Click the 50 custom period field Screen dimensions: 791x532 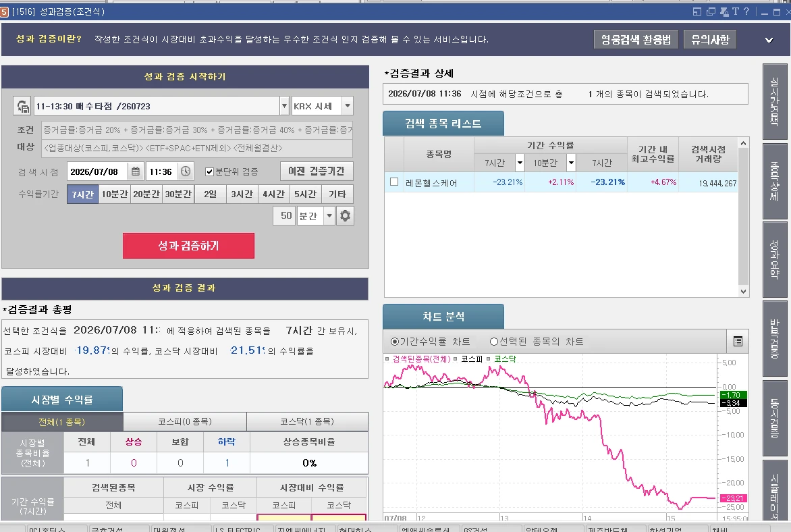point(285,216)
